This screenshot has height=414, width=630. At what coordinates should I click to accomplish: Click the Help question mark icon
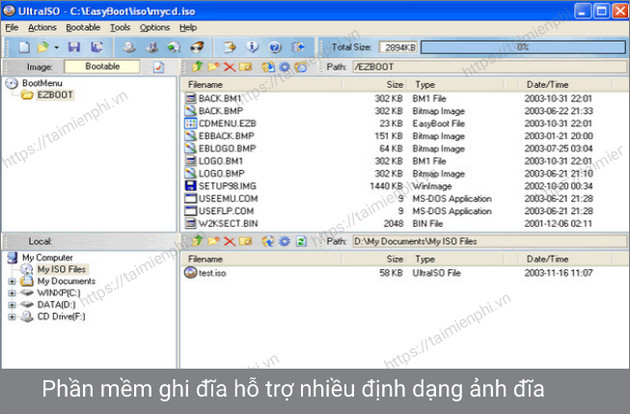click(275, 47)
